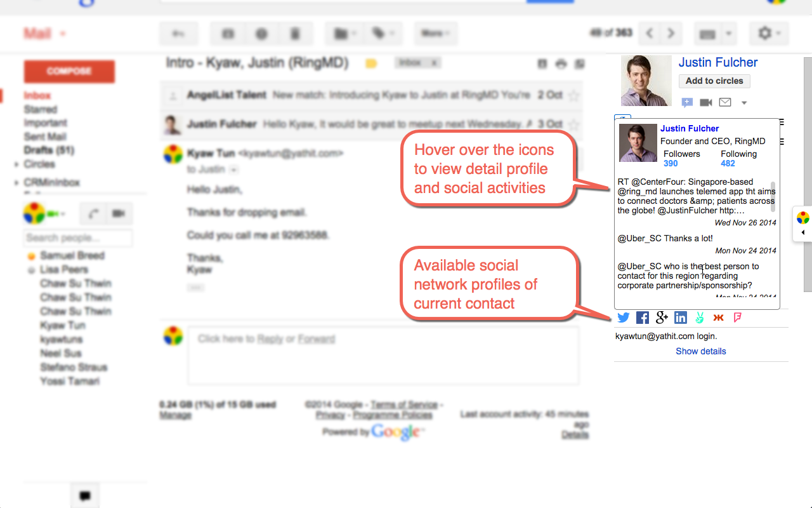Screen dimensions: 812x508
Task: Archive this conversation
Action: point(228,34)
